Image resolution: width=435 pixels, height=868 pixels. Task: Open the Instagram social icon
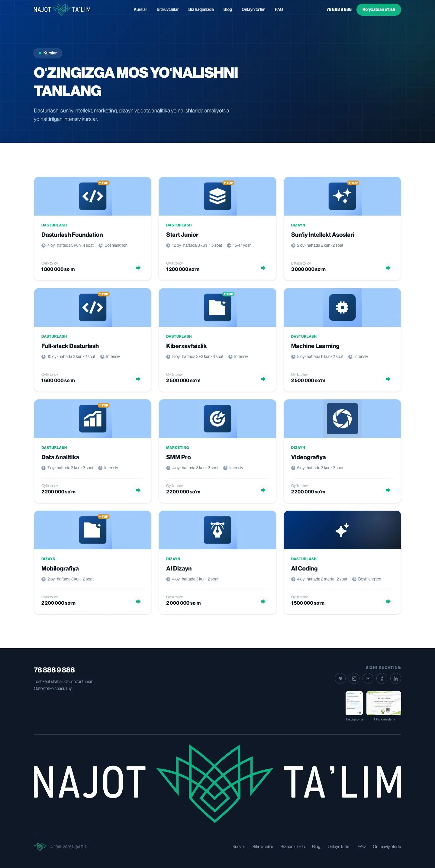coord(354,678)
